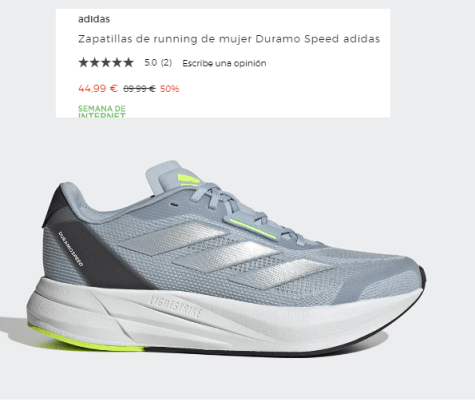Click the silver three-stripes logo on shoe
The width and height of the screenshot is (475, 418).
tap(227, 254)
